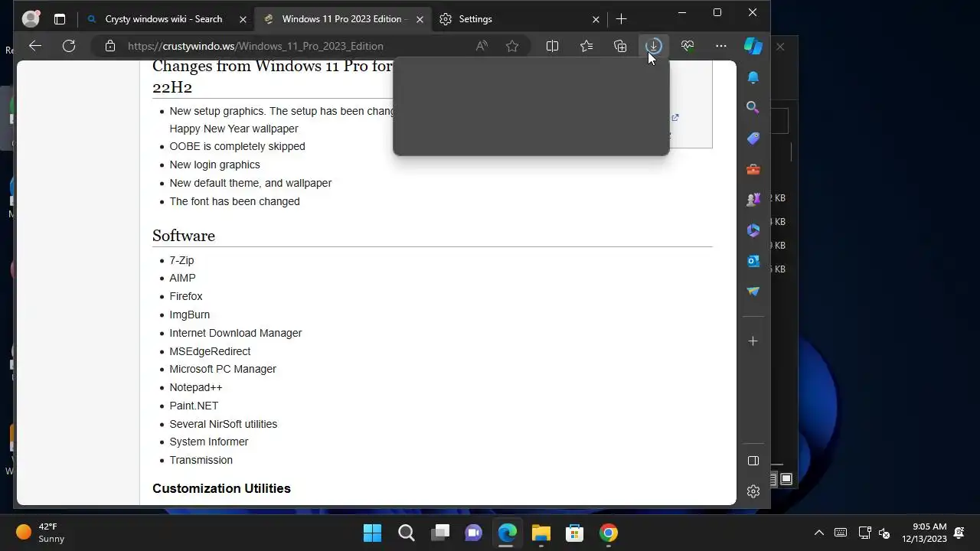Screen dimensions: 980x551
Task: Open Microsoft Edge from taskbar
Action: tap(507, 533)
